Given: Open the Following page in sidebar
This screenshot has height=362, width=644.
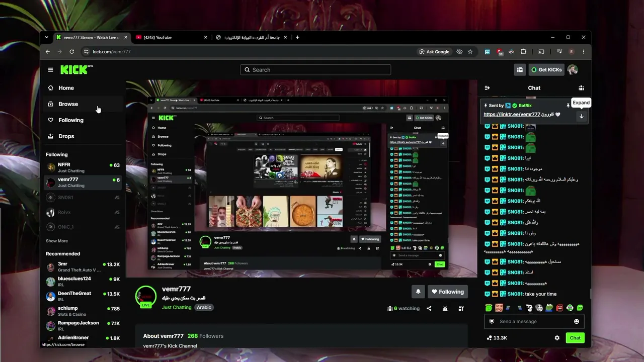Looking at the screenshot, I should pos(84,120).
